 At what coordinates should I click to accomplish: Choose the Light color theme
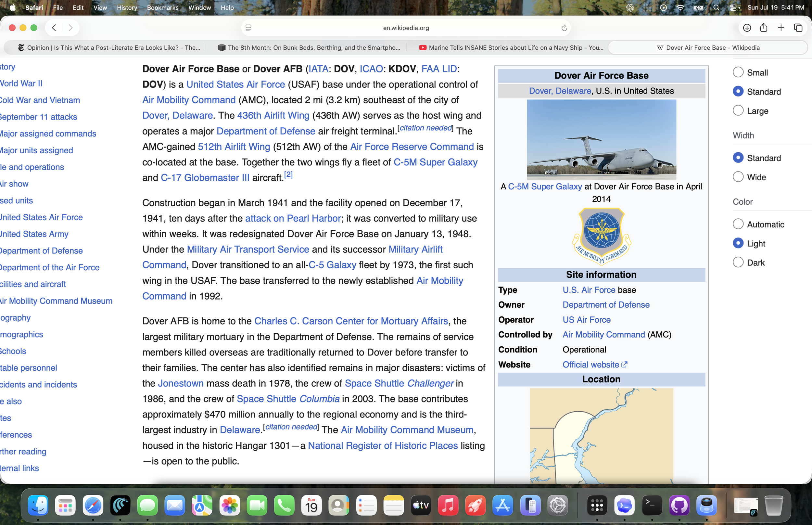point(738,243)
